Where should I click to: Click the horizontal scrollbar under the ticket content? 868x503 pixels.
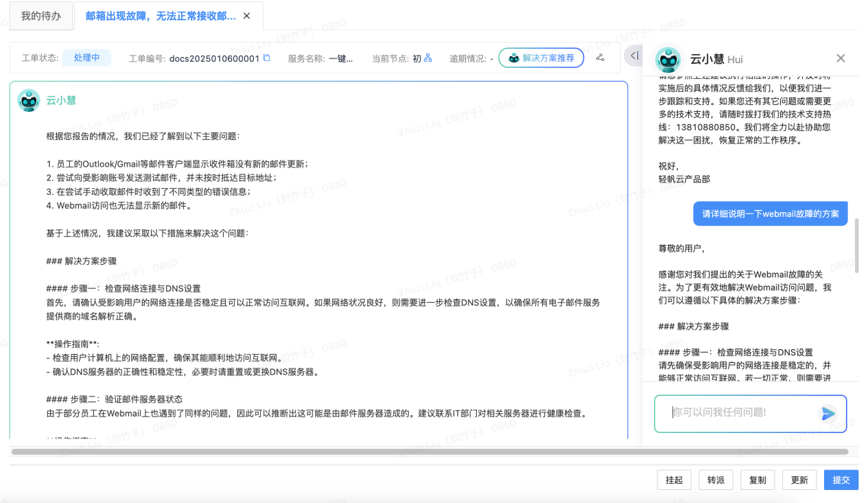pyautogui.click(x=430, y=452)
